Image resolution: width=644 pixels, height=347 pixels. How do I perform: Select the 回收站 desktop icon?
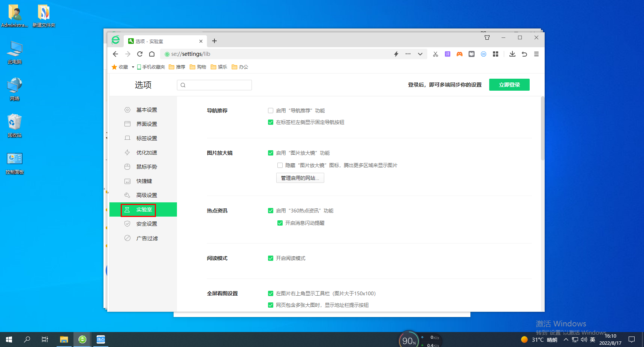point(15,126)
